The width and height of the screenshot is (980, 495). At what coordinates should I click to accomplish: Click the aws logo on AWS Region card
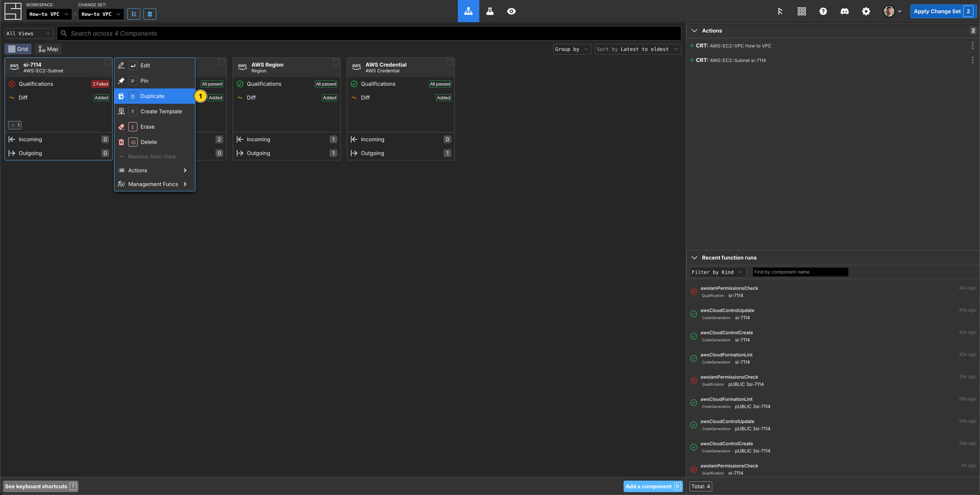(242, 67)
